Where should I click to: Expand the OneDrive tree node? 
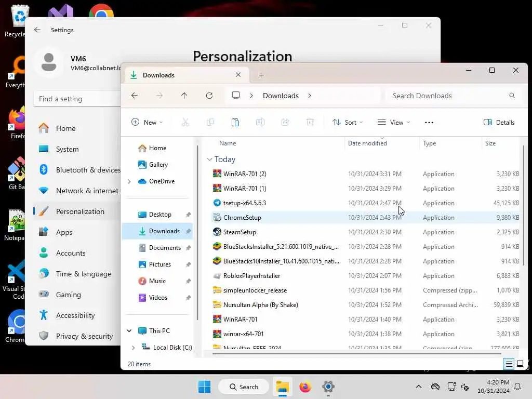point(129,181)
